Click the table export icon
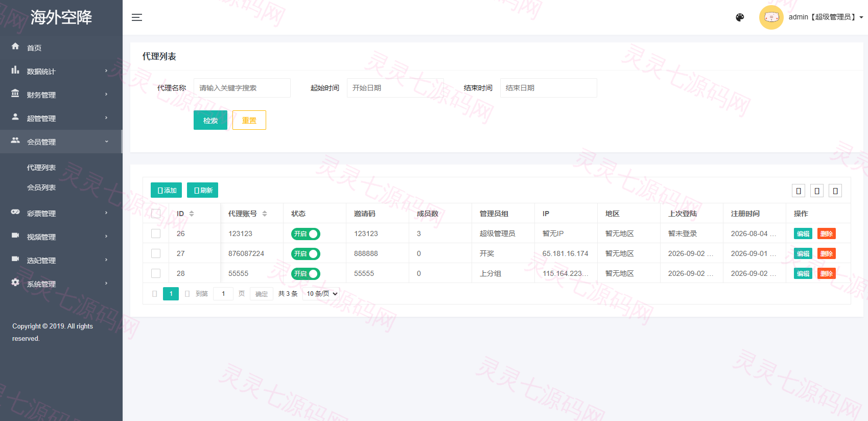This screenshot has height=421, width=868. [817, 191]
